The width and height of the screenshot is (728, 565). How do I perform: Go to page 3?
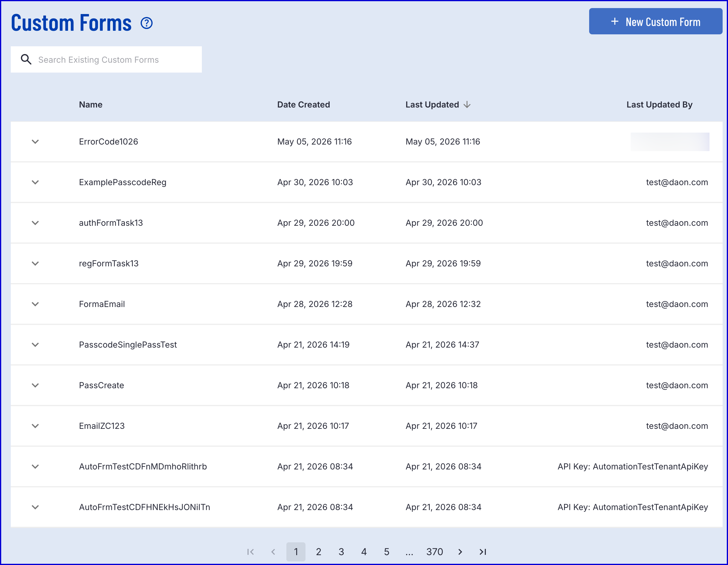point(341,552)
